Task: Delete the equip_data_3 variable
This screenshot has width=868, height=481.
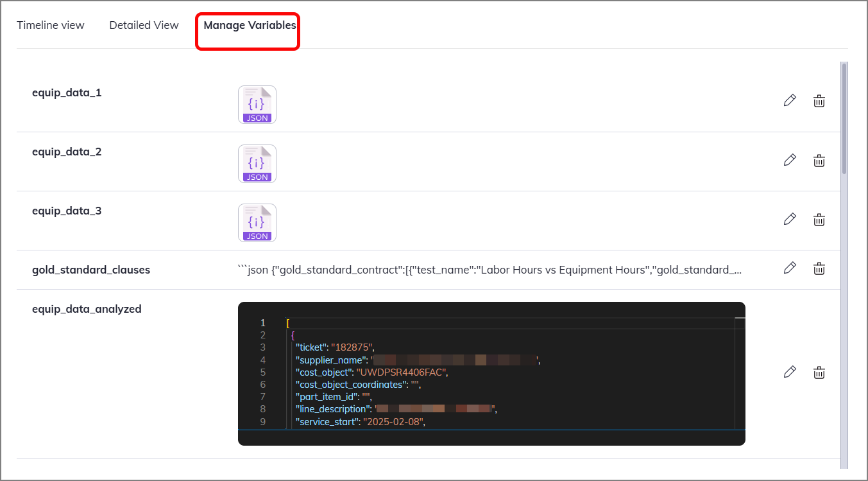Action: point(819,219)
